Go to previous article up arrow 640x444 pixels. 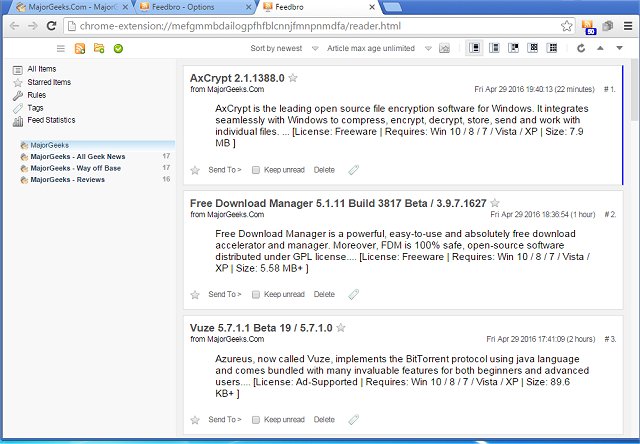point(600,48)
